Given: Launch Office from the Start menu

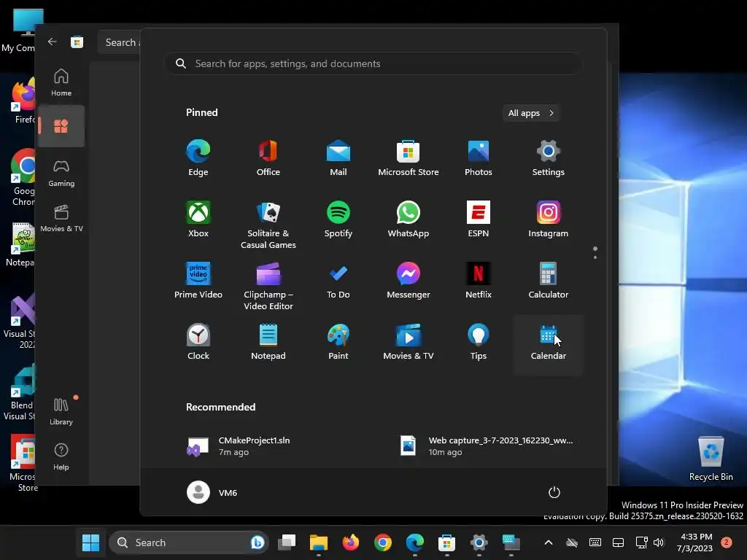Looking at the screenshot, I should click(x=268, y=158).
